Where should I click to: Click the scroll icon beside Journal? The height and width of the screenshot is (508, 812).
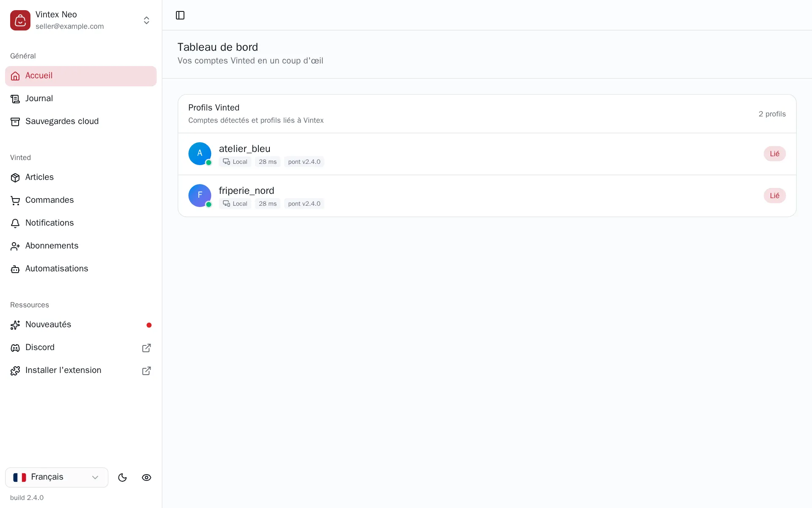point(15,99)
